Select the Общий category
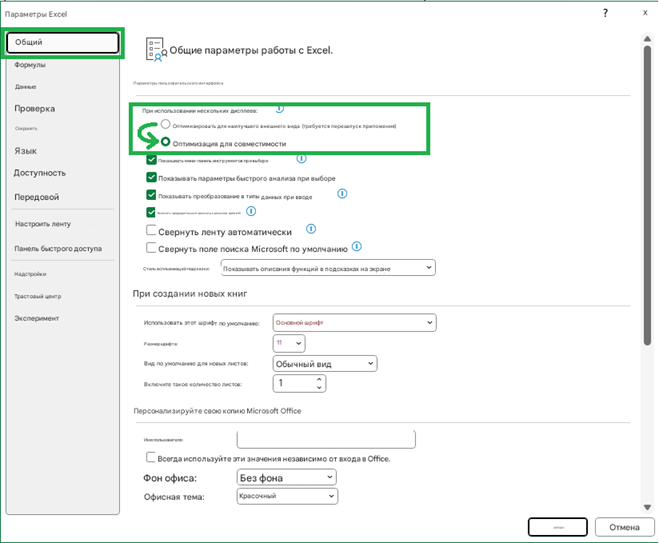This screenshot has width=659, height=543. point(63,42)
